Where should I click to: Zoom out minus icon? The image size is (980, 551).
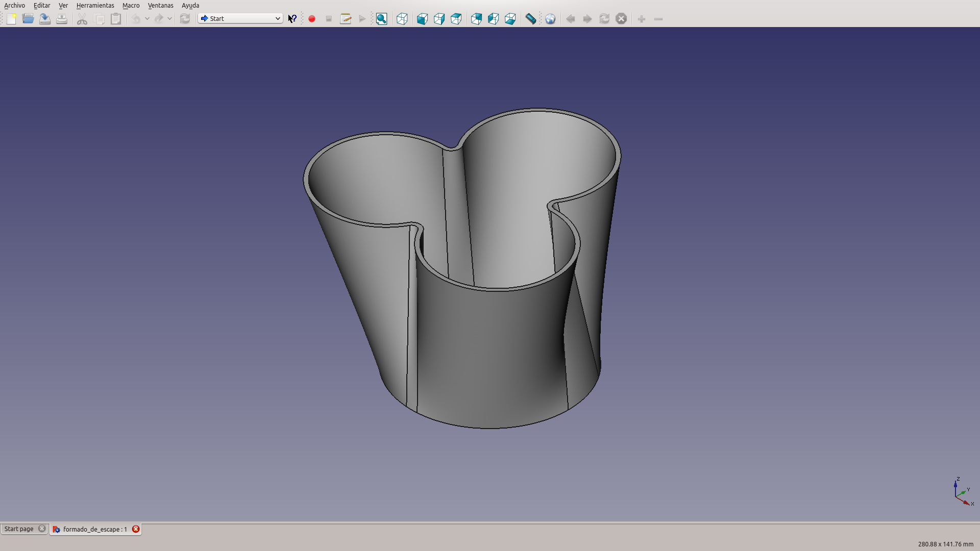pyautogui.click(x=658, y=19)
